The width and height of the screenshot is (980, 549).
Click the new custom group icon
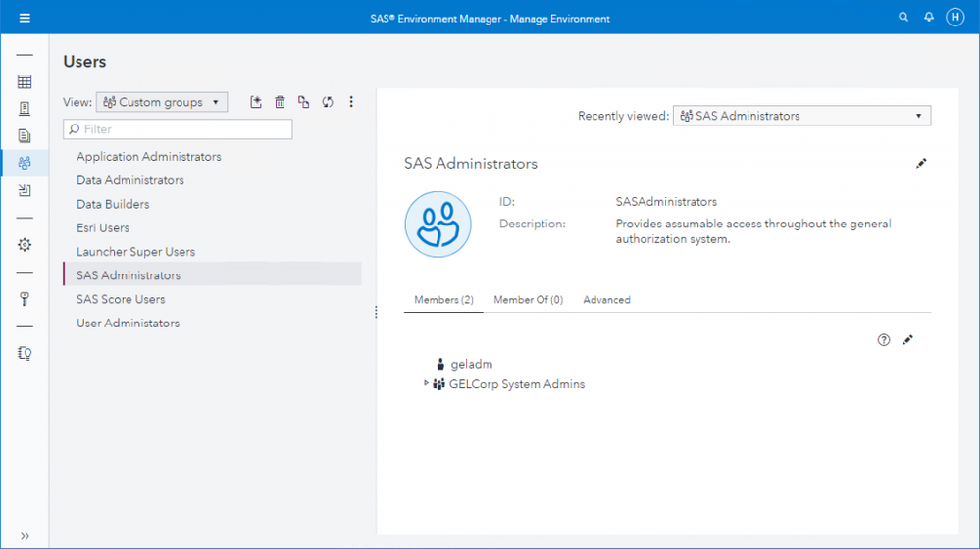point(256,102)
